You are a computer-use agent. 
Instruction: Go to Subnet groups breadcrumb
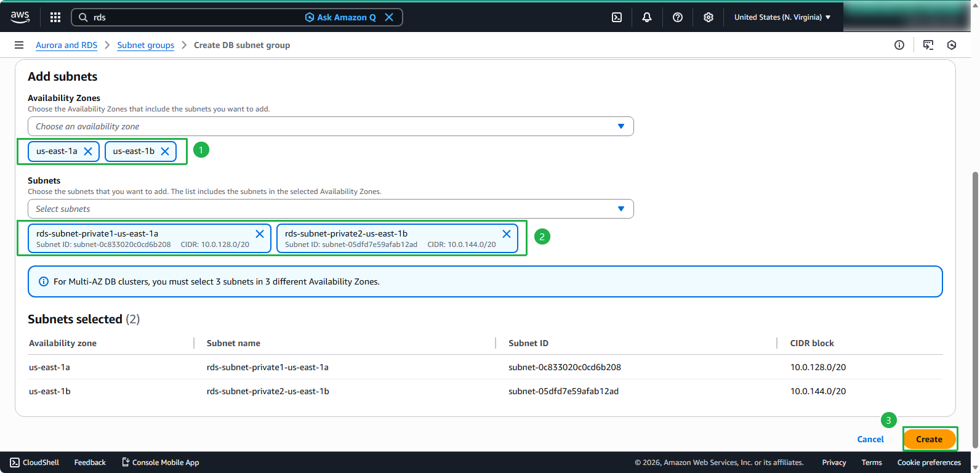[x=146, y=45]
